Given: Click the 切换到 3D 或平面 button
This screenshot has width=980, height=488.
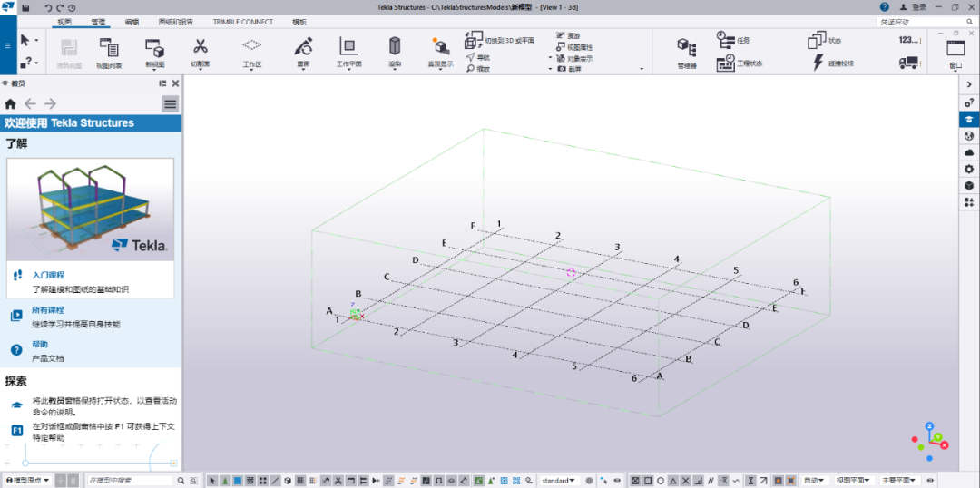Looking at the screenshot, I should tap(499, 41).
